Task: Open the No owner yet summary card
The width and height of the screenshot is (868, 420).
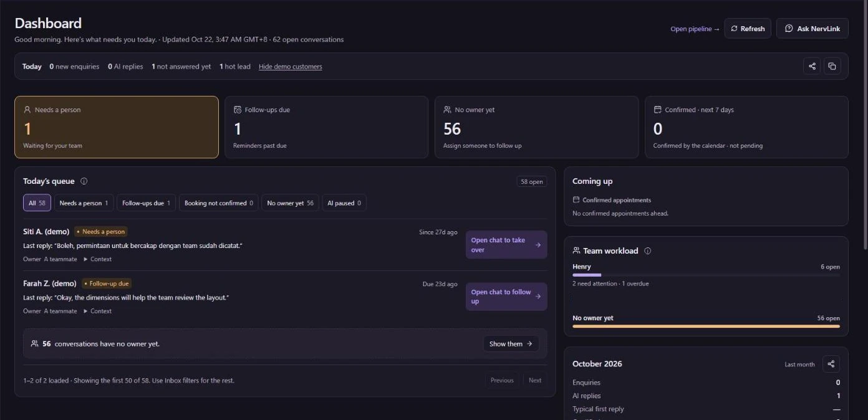Action: (536, 127)
